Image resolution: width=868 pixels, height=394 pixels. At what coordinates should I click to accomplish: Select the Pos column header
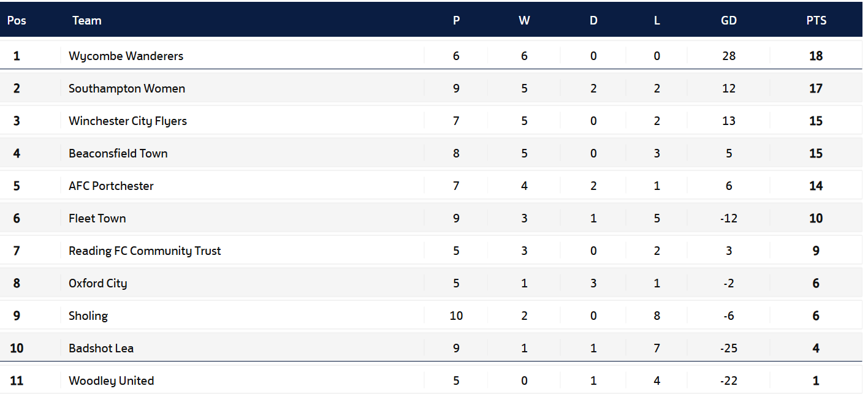click(x=17, y=20)
